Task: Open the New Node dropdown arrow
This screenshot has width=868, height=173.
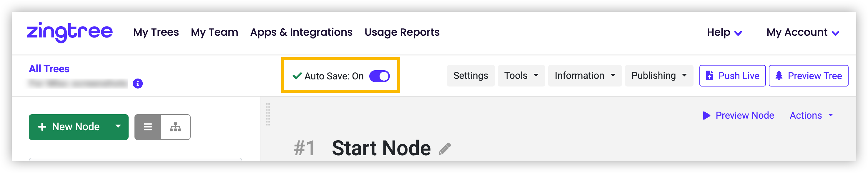Action: pos(118,126)
